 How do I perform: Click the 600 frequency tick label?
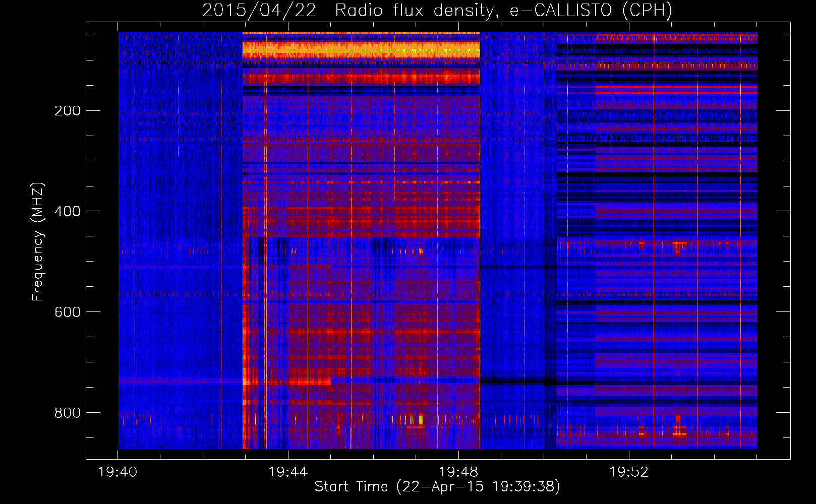(x=67, y=312)
